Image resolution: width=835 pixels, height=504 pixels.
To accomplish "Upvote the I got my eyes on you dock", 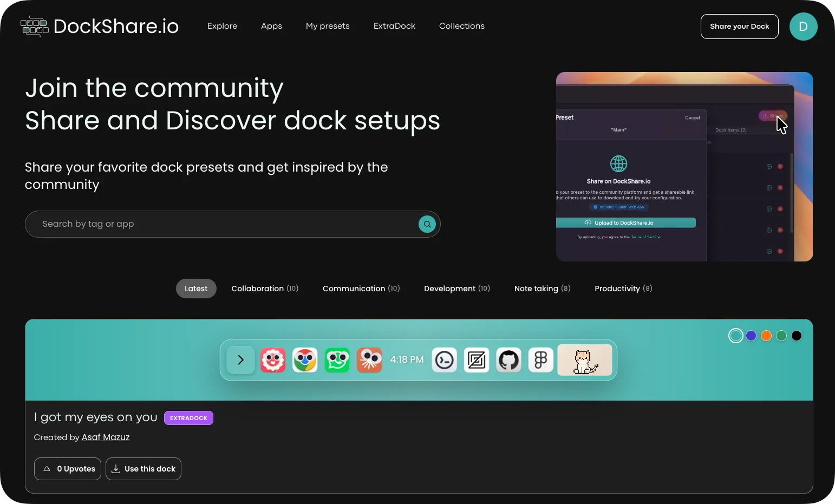I will (68, 469).
